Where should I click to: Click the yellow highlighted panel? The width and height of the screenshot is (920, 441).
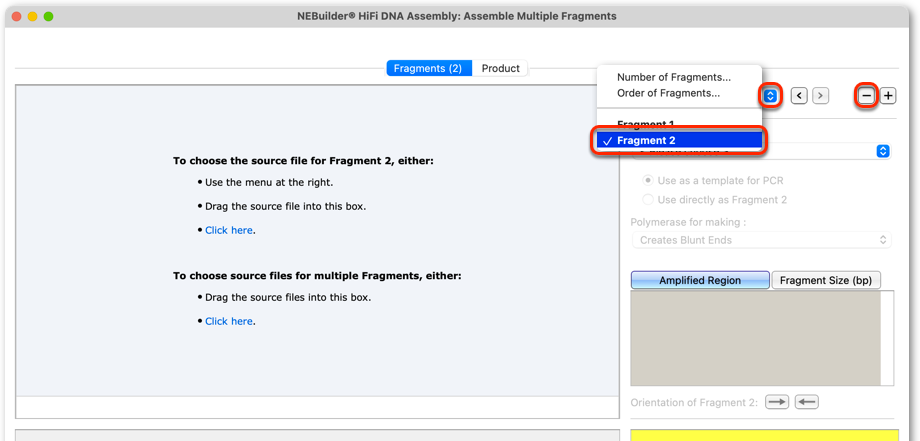pos(764,435)
